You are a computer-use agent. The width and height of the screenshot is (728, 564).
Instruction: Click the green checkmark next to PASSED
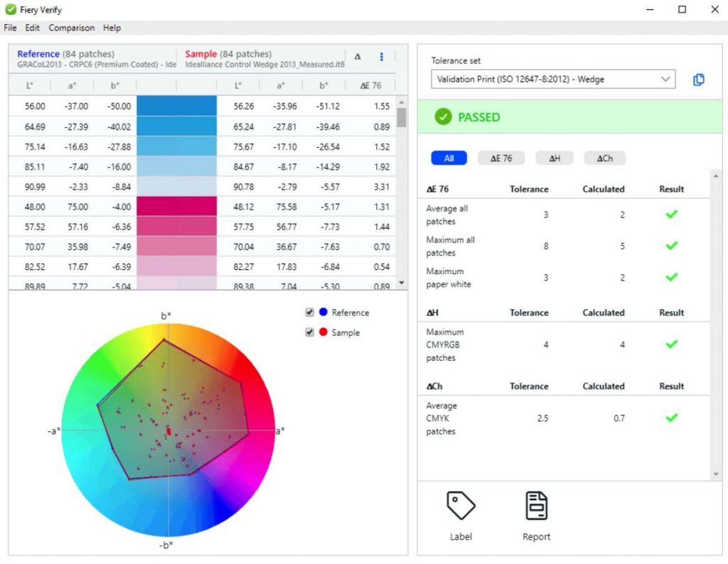pos(444,116)
